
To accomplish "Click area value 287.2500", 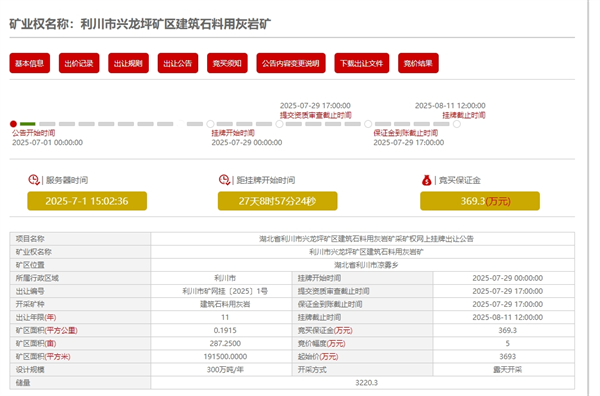I will click(225, 343).
